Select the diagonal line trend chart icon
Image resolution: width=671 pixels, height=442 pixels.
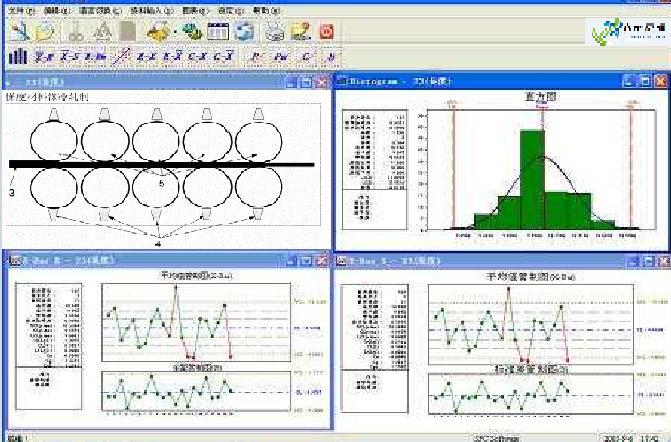[x=121, y=56]
